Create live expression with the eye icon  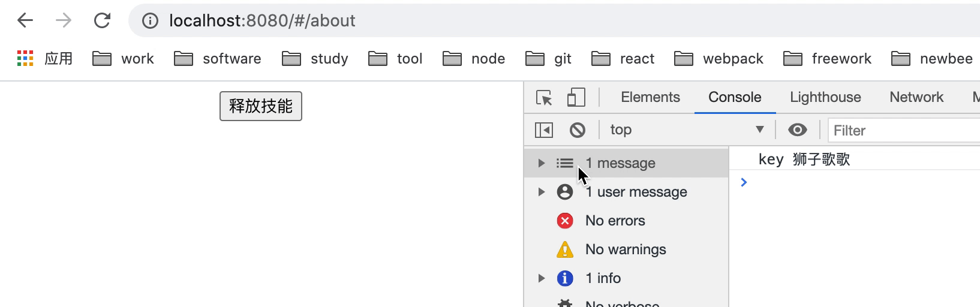tap(797, 130)
